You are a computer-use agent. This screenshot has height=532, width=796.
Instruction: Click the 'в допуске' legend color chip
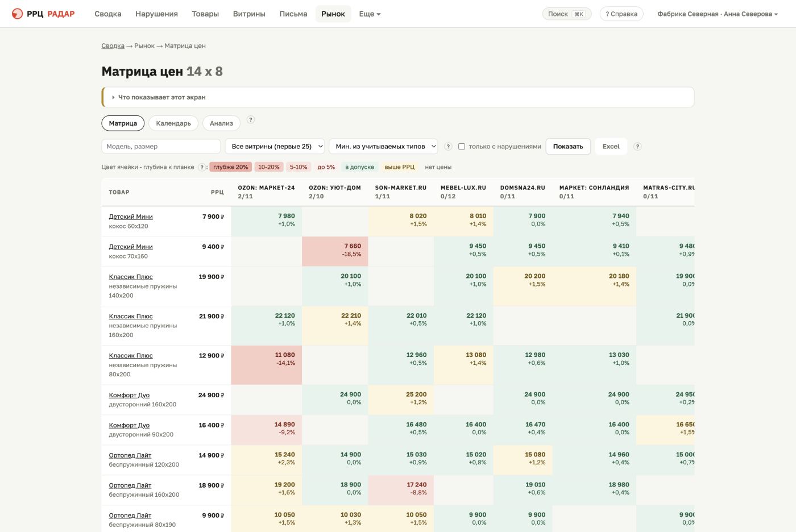click(360, 167)
